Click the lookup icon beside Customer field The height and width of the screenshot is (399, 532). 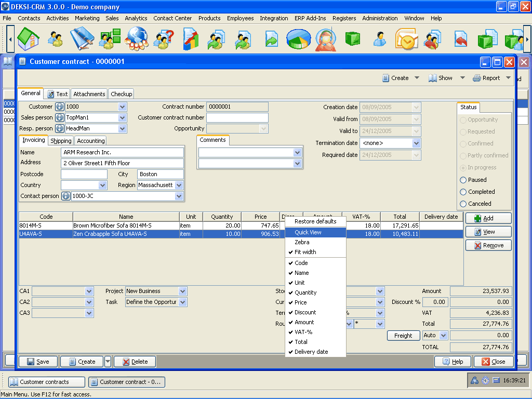tap(60, 107)
